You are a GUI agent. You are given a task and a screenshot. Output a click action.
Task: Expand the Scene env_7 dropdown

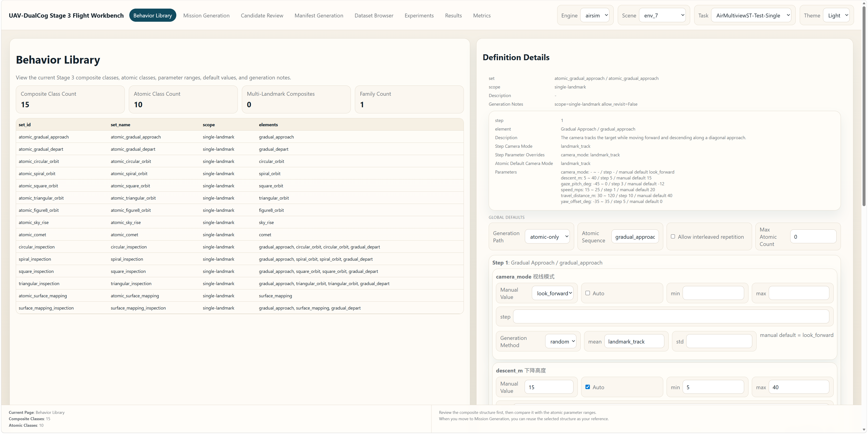pos(663,16)
